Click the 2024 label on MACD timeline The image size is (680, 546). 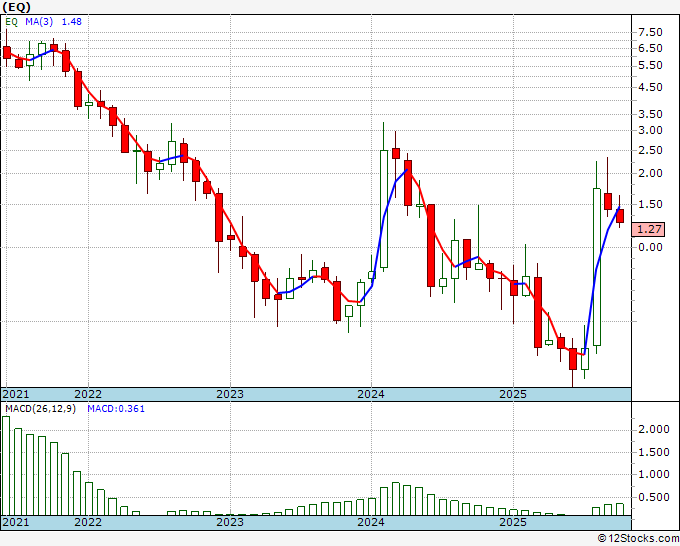pyautogui.click(x=371, y=522)
